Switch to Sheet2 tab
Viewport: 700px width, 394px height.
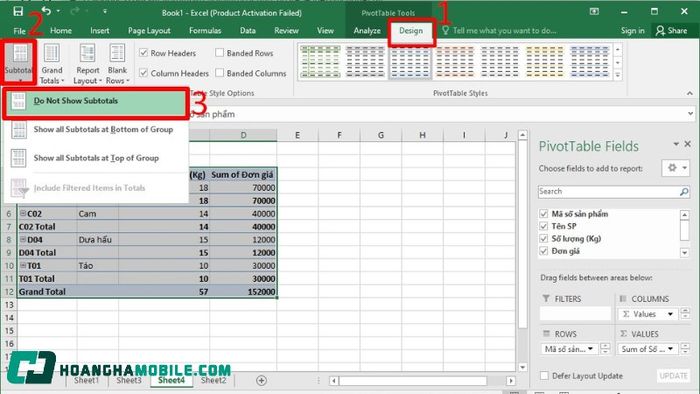(213, 380)
